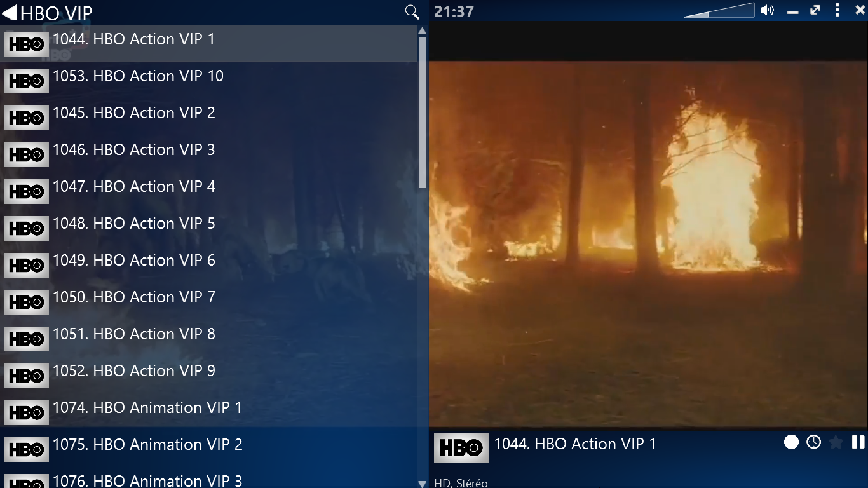
Task: Toggle fullscreen with the expand arrows icon
Action: click(815, 10)
